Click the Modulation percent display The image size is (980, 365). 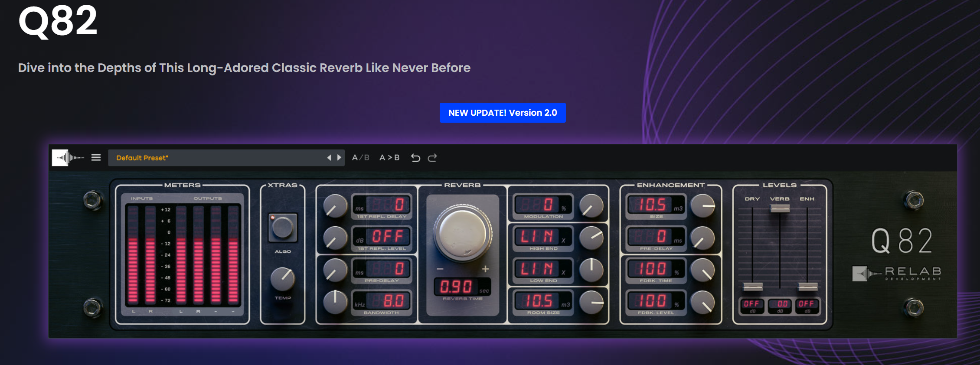543,205
